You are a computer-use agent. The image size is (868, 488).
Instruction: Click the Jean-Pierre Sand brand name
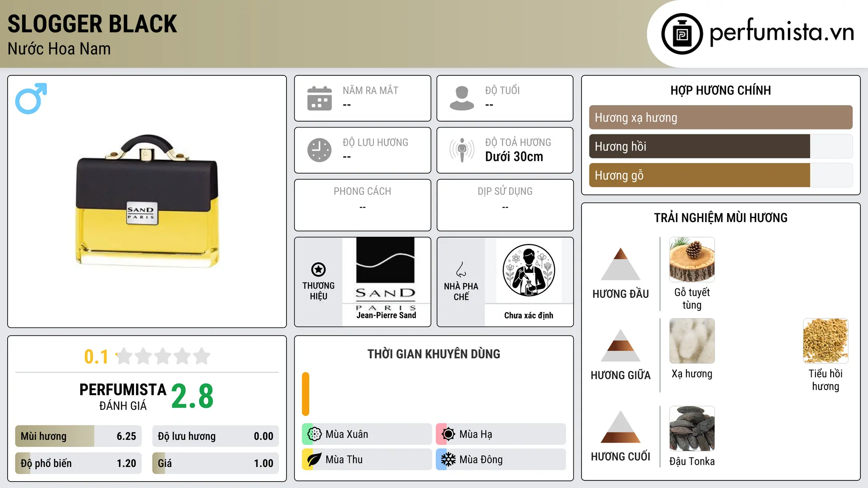pos(386,315)
